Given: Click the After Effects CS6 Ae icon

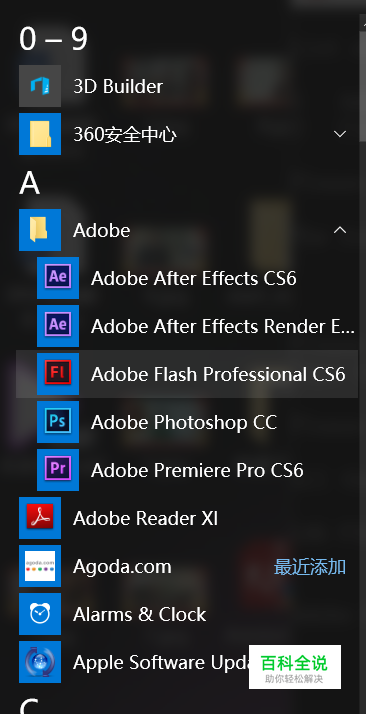Looking at the screenshot, I should (x=58, y=278).
